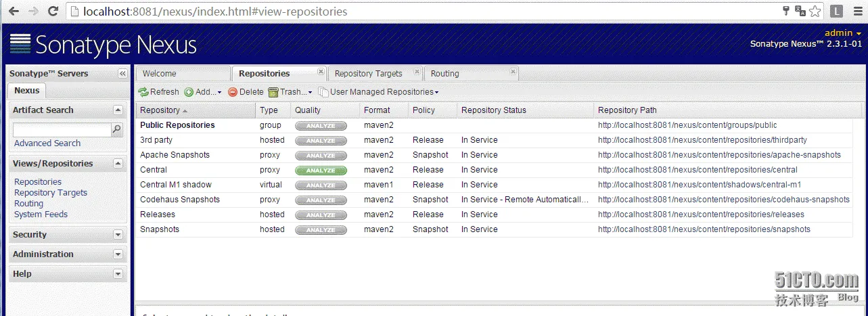Click Analyze for the Snapshots row

[321, 230]
